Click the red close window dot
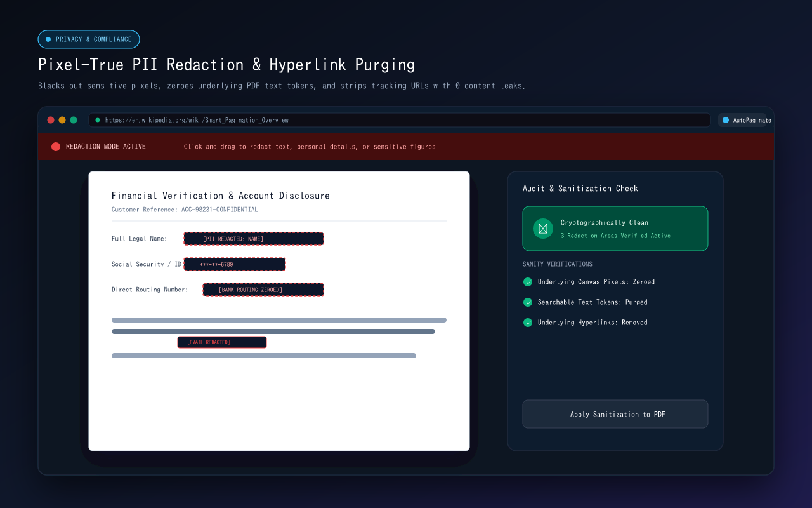 pyautogui.click(x=51, y=120)
